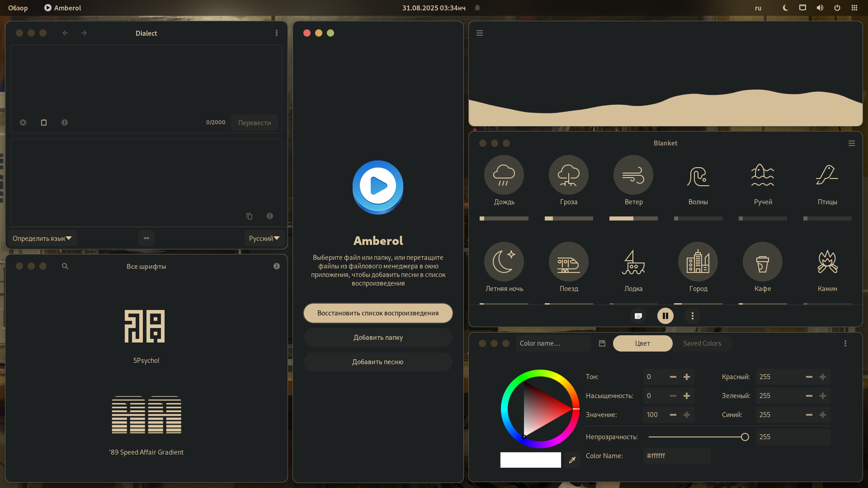Save color with the floppy disk icon
The height and width of the screenshot is (488, 868).
coord(602,343)
